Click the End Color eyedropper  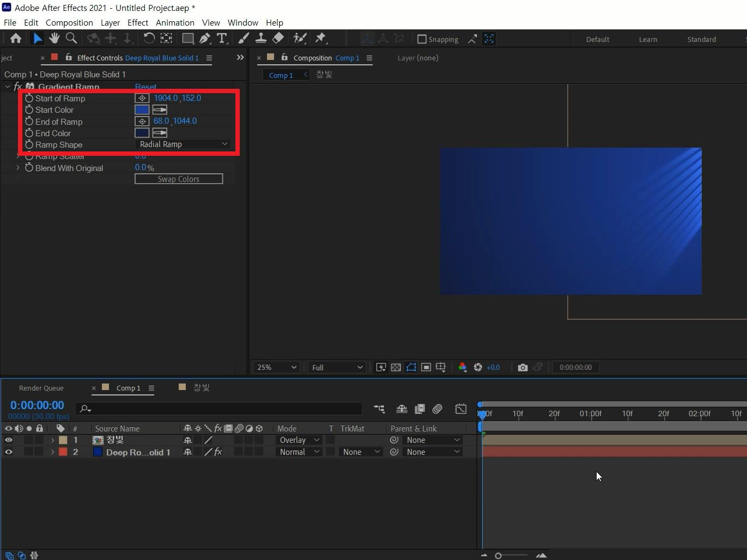tap(160, 133)
